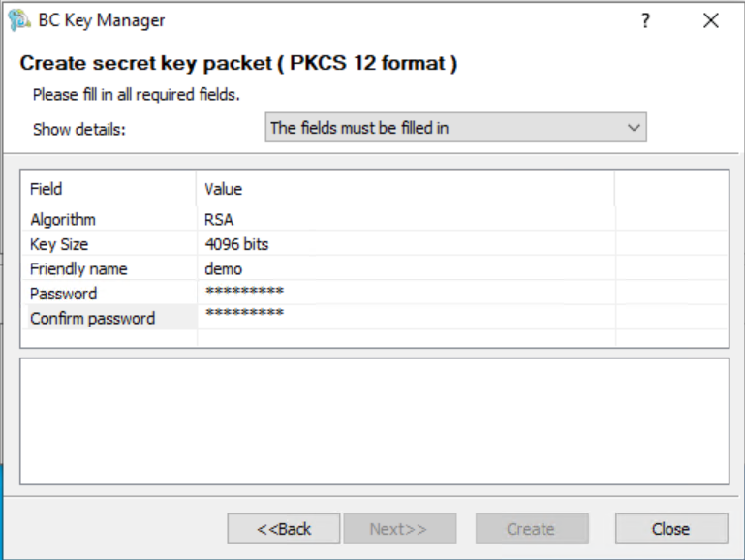Click the 4096 bits value
This screenshot has width=745, height=560.
[x=236, y=244]
